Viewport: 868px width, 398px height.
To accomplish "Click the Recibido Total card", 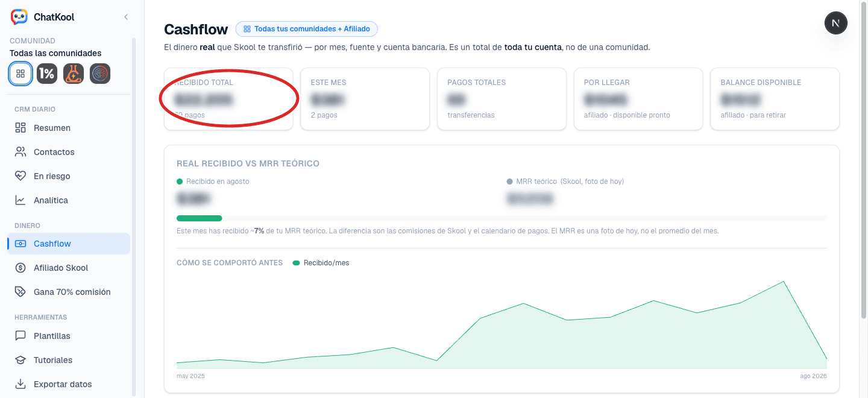I will click(x=228, y=99).
